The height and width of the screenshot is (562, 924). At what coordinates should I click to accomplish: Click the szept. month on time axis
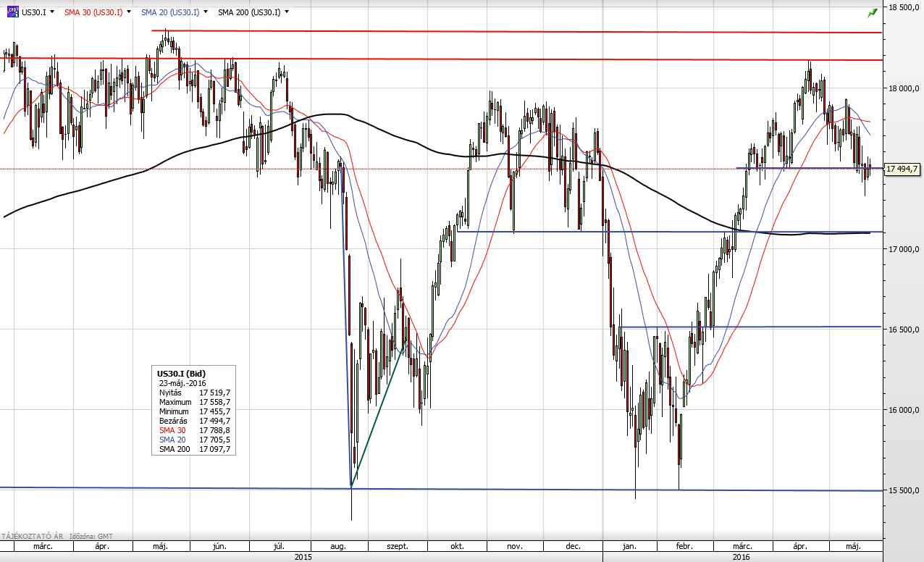[x=397, y=547]
